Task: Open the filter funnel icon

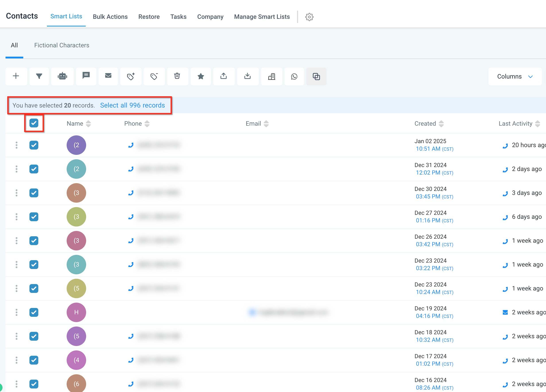Action: coord(39,76)
